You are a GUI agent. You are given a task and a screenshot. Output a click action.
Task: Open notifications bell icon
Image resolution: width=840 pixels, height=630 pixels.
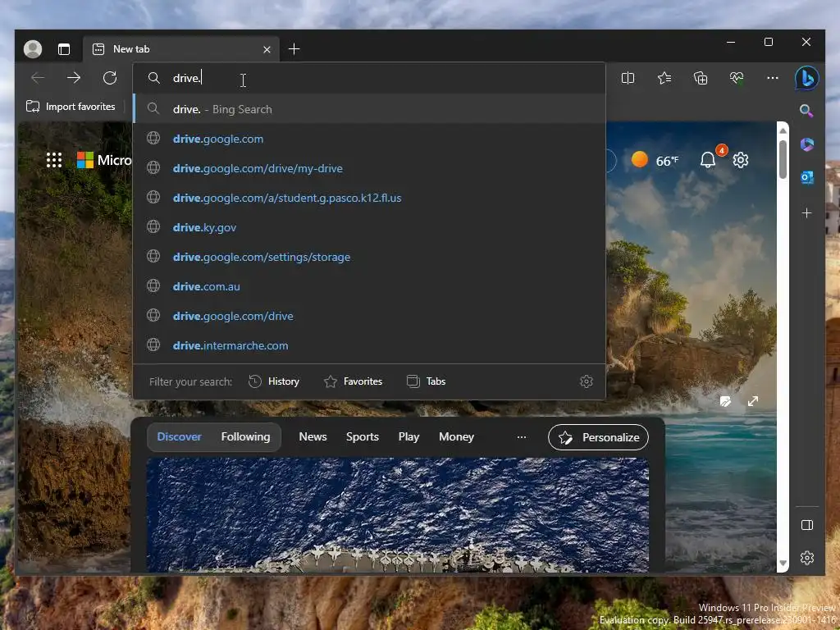[x=708, y=160]
